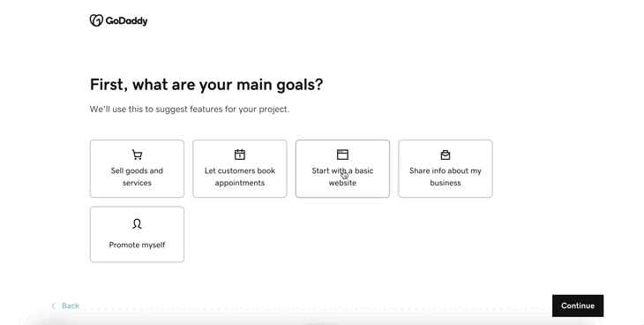
Task: Click the person silhouette icon
Action: (x=137, y=223)
